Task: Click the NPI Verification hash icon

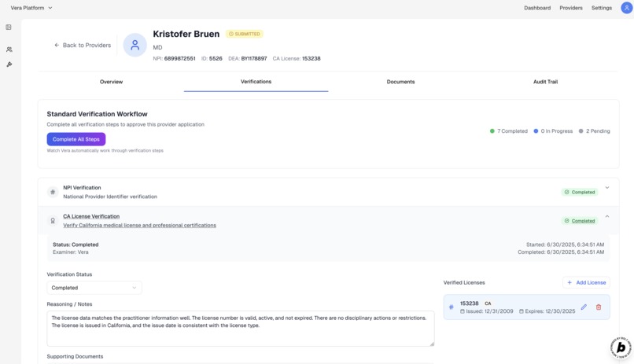Action: pyautogui.click(x=53, y=192)
